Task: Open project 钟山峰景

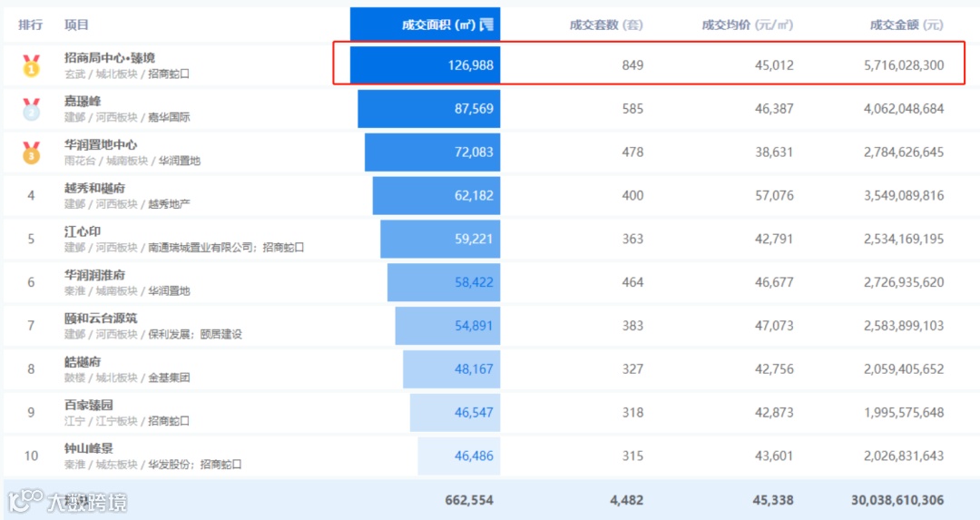Action: (x=88, y=448)
